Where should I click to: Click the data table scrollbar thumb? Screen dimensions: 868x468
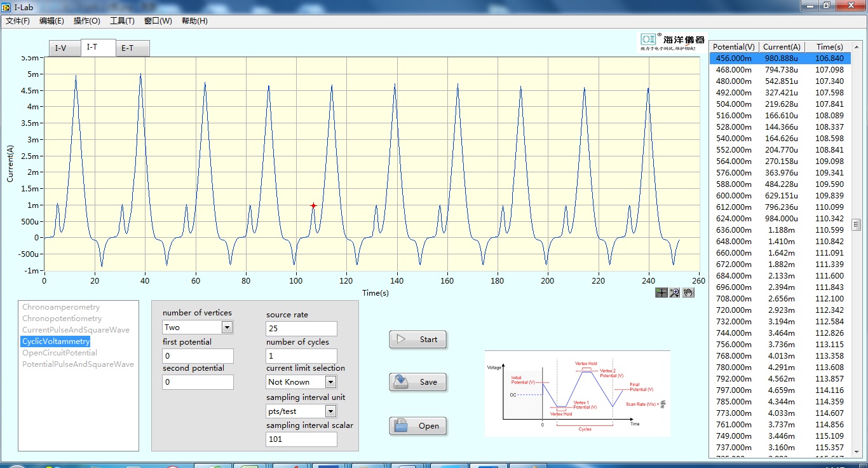coord(856,224)
